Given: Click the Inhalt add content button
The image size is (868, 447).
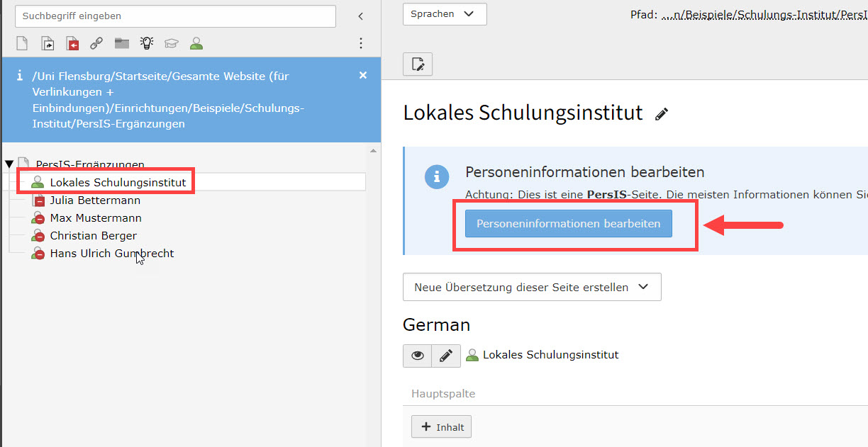Looking at the screenshot, I should (441, 426).
